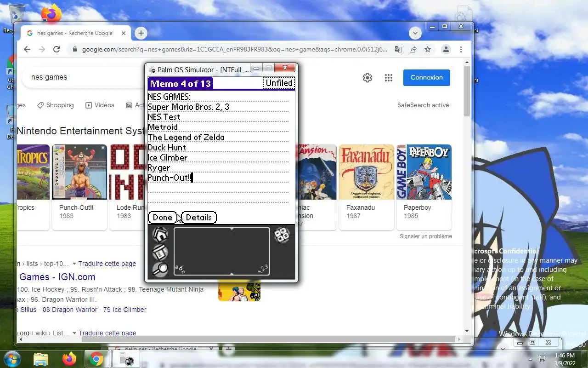Open the Google apps grid
The height and width of the screenshot is (368, 588).
tap(389, 78)
